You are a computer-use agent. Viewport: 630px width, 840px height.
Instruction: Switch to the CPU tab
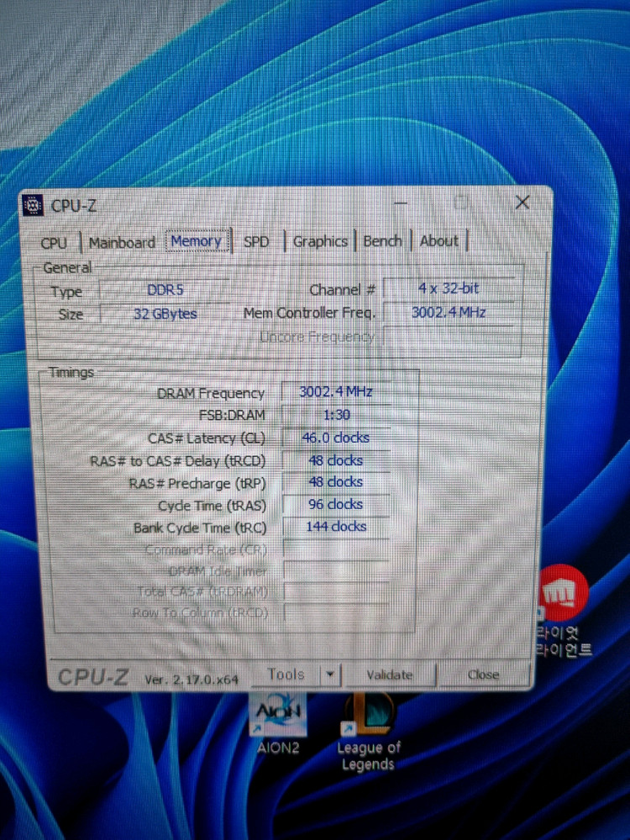[54, 243]
